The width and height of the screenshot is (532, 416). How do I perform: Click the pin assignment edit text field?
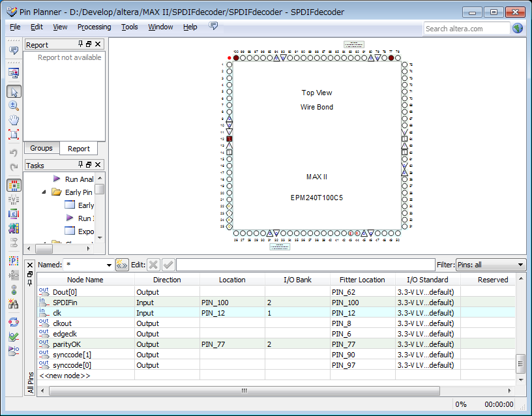pos(306,265)
